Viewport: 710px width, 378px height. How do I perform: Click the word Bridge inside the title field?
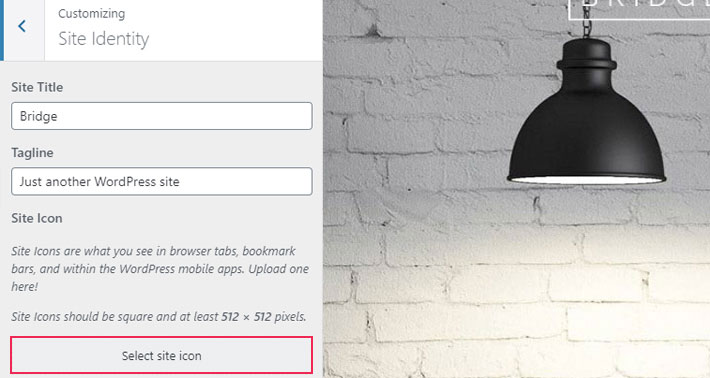(38, 116)
